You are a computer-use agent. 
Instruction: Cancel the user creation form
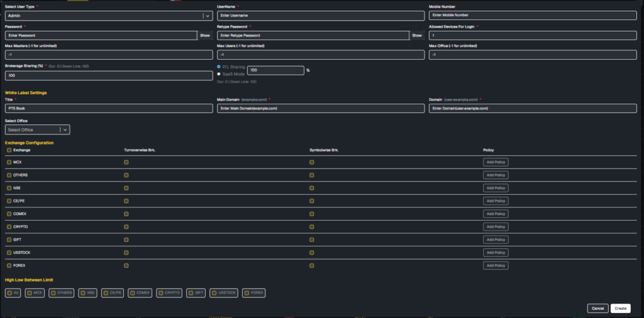pyautogui.click(x=597, y=309)
